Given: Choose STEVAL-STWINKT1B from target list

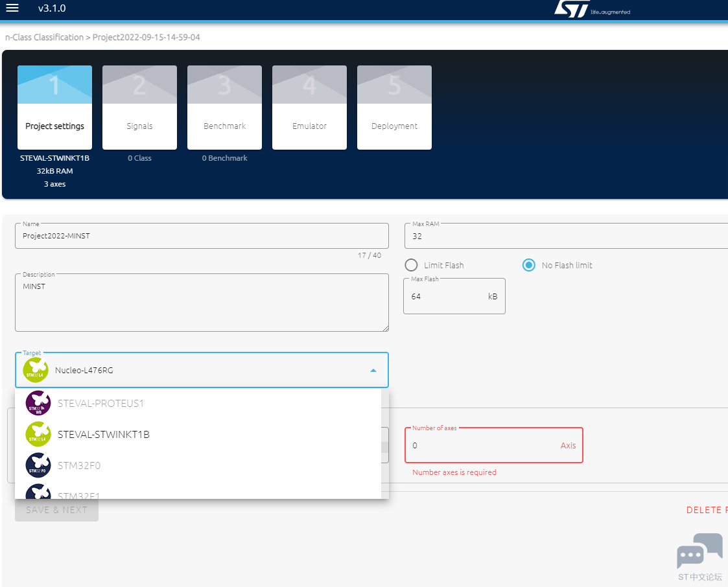Looking at the screenshot, I should pos(198,434).
